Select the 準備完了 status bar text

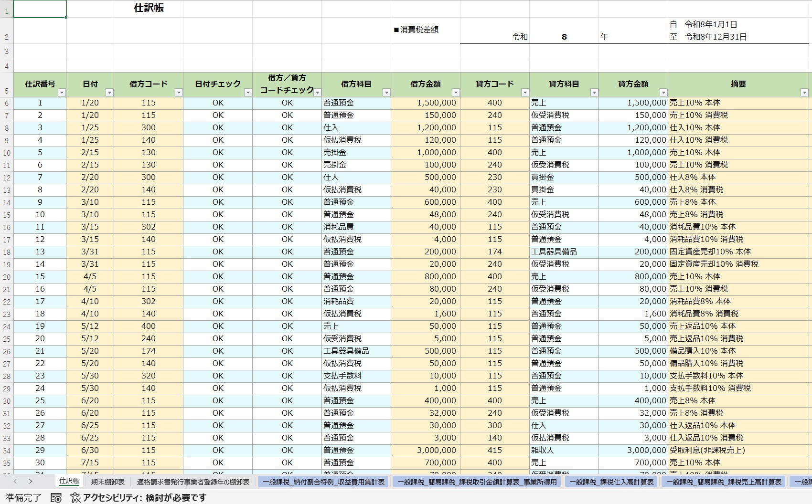23,498
